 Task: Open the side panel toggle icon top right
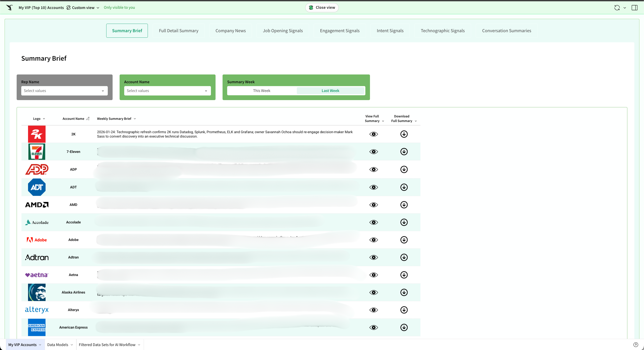635,7
